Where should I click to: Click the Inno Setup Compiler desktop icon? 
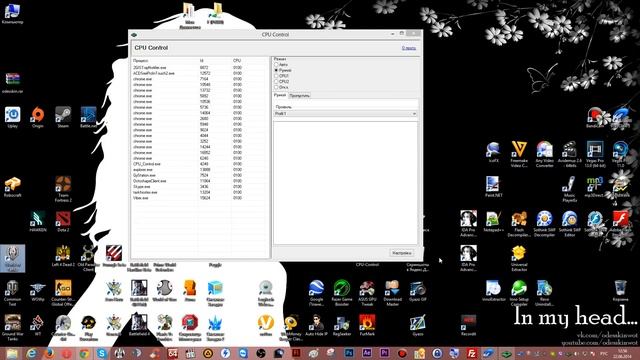click(519, 293)
